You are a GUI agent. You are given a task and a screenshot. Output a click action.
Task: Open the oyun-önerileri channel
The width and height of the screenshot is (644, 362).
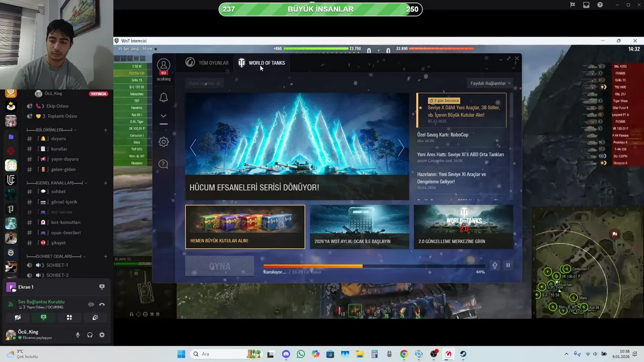65,233
